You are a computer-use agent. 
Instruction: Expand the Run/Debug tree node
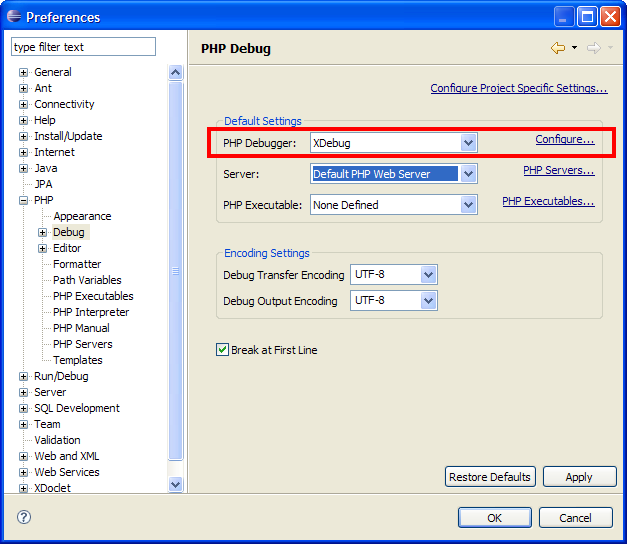click(x=24, y=376)
